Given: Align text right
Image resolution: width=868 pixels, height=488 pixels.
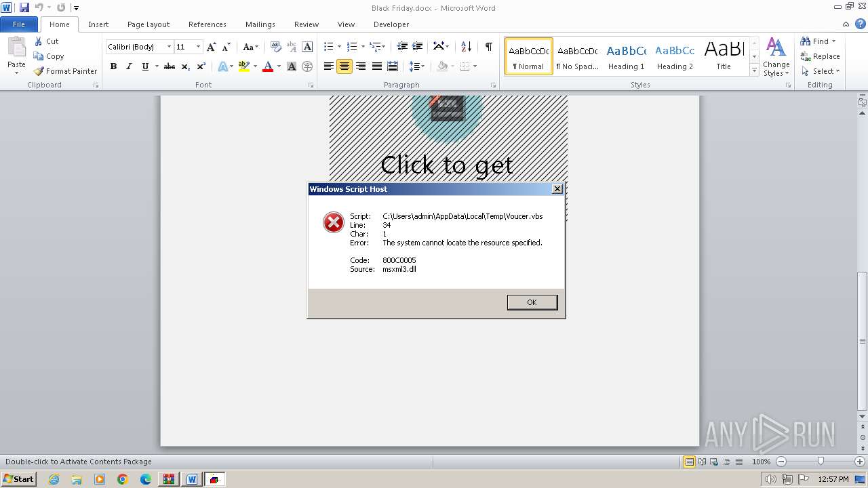Looking at the screenshot, I should [361, 66].
